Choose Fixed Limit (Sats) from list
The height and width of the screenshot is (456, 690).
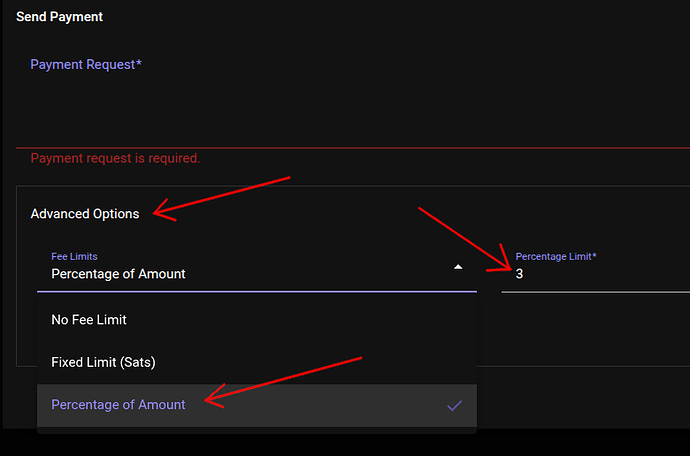pos(103,362)
